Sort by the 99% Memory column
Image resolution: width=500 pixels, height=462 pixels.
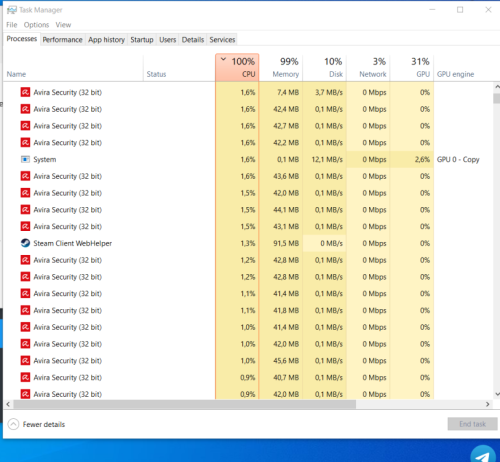(281, 68)
